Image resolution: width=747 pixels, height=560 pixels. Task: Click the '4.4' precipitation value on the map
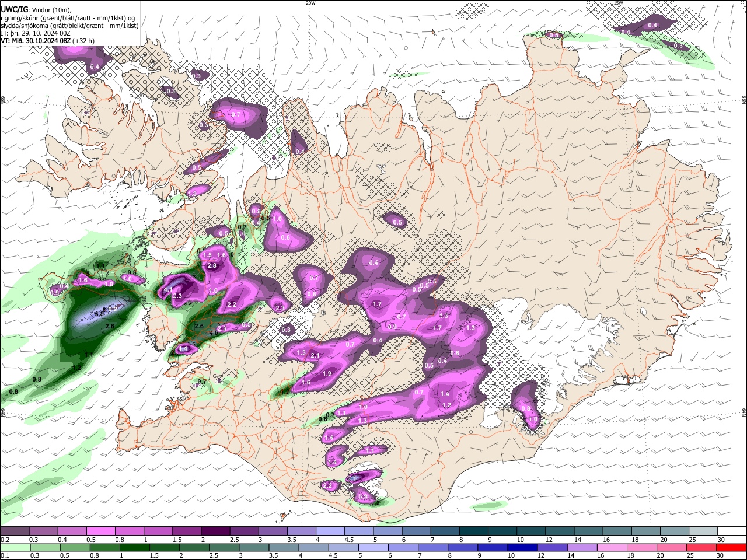[x=183, y=348]
